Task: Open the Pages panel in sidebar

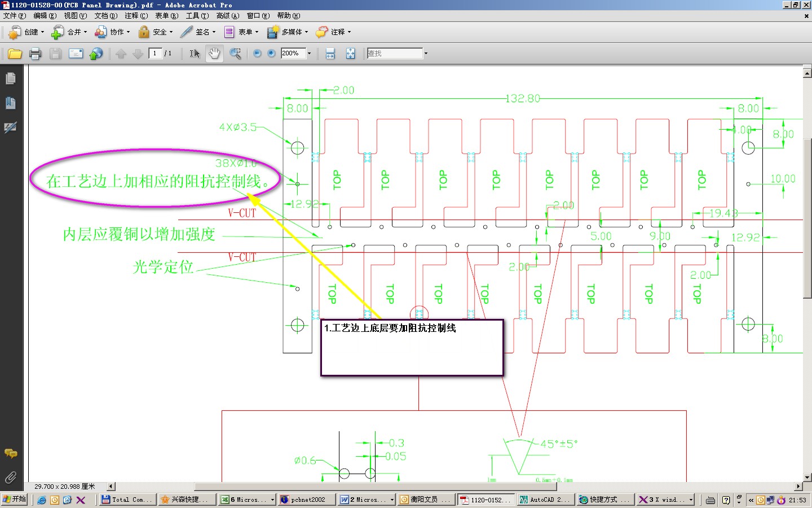Action: coord(11,78)
